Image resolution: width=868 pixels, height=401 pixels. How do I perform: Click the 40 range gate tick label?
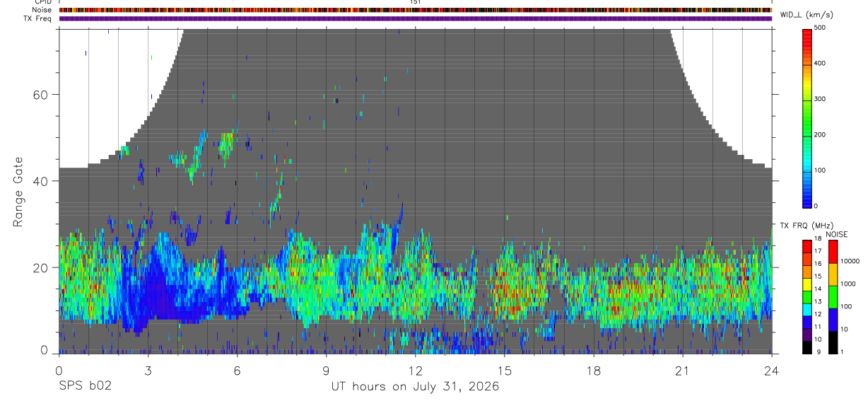[x=40, y=181]
